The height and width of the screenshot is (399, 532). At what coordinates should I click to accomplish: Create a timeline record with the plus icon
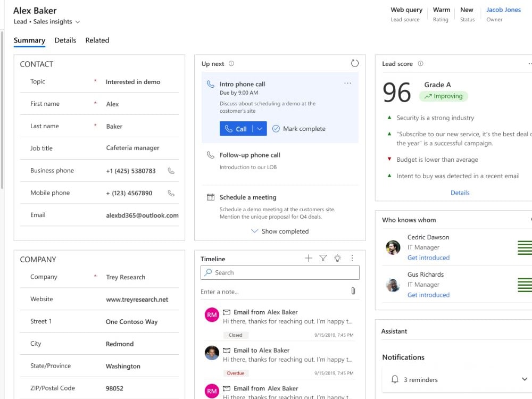point(309,259)
